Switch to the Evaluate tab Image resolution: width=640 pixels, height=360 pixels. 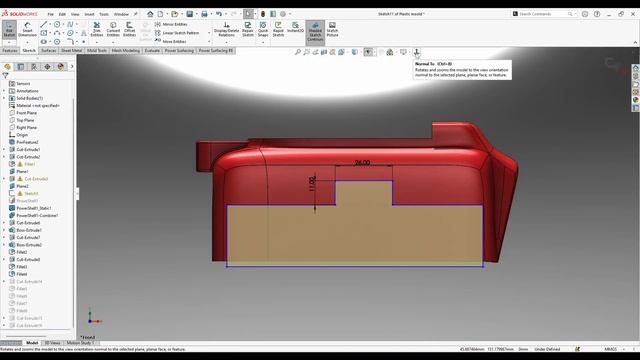point(152,51)
